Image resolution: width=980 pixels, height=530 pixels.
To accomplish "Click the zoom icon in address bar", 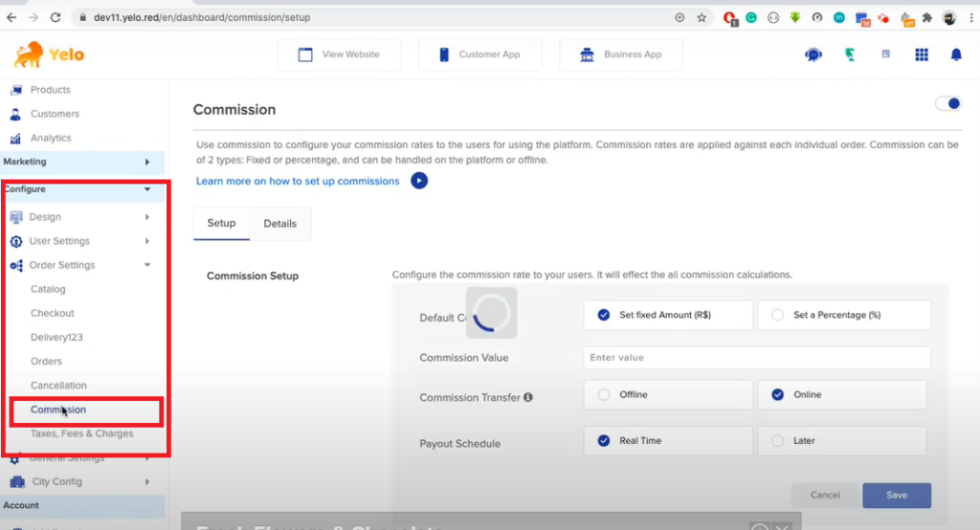I will point(680,17).
